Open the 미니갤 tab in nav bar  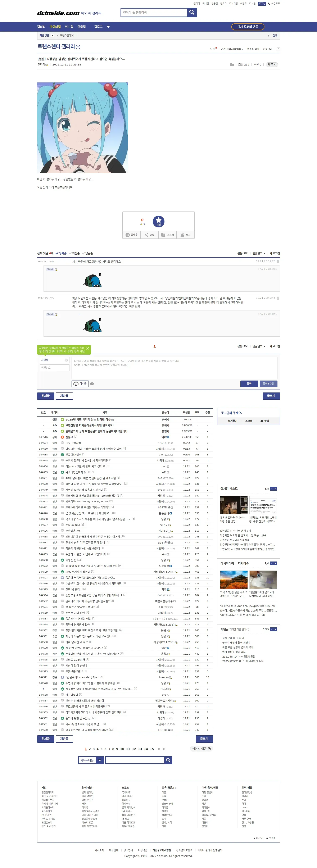69,27
